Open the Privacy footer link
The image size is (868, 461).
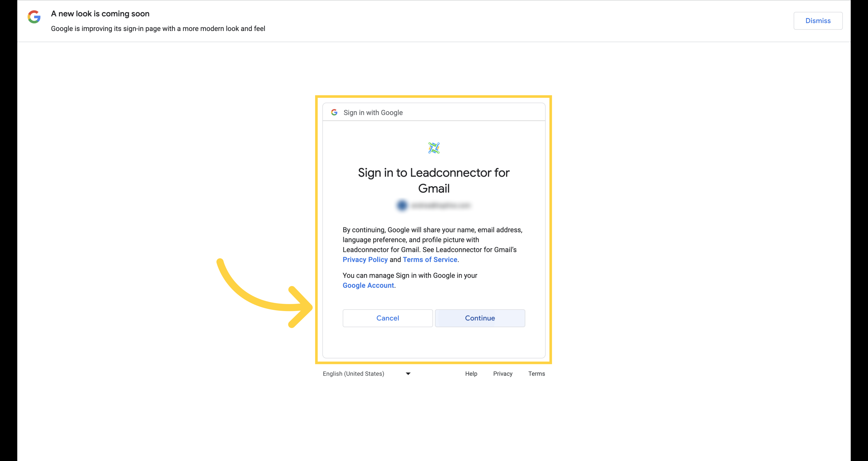[503, 373]
